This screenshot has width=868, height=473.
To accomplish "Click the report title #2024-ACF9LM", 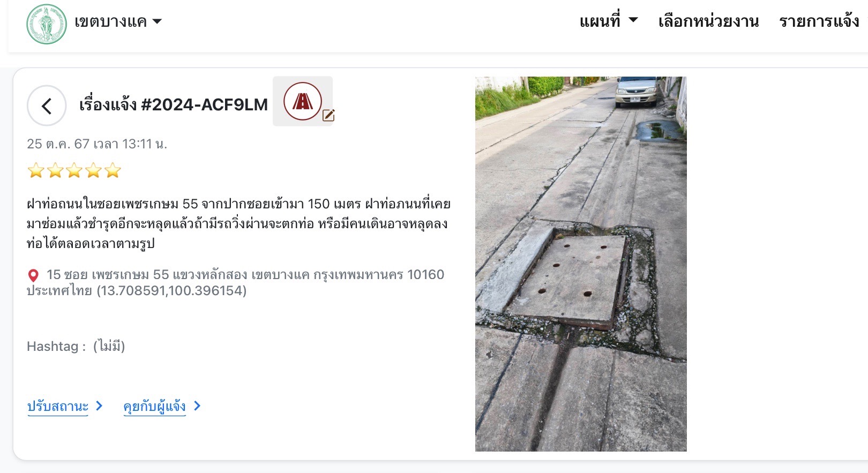I will click(x=174, y=104).
